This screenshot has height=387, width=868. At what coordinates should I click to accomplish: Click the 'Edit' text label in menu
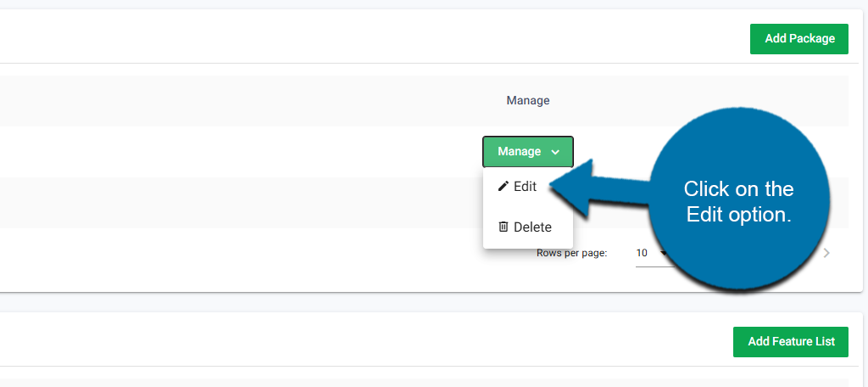coord(525,187)
